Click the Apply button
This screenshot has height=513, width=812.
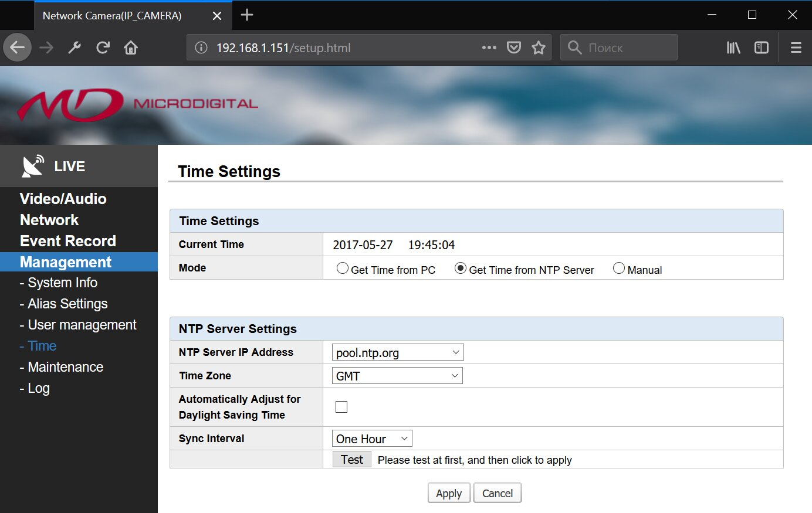pyautogui.click(x=449, y=493)
